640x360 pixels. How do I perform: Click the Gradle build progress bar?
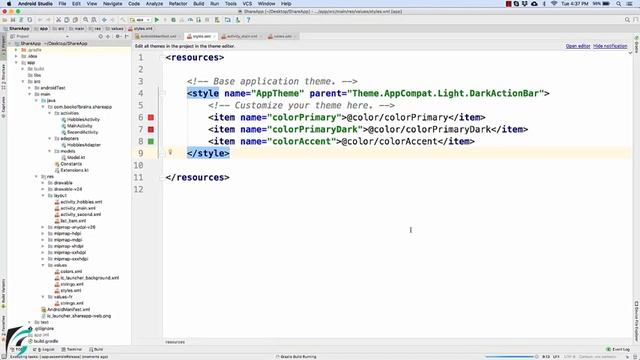point(509,357)
